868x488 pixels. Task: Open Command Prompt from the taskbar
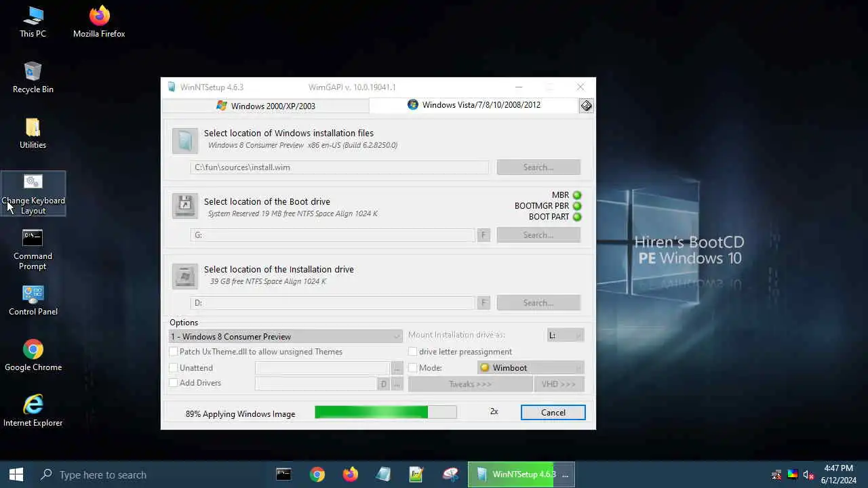(283, 474)
